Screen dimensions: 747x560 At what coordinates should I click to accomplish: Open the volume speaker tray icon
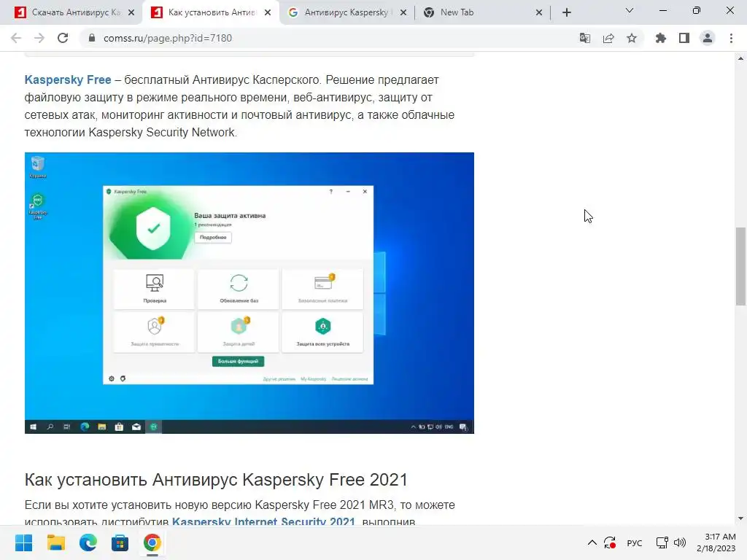coord(680,542)
